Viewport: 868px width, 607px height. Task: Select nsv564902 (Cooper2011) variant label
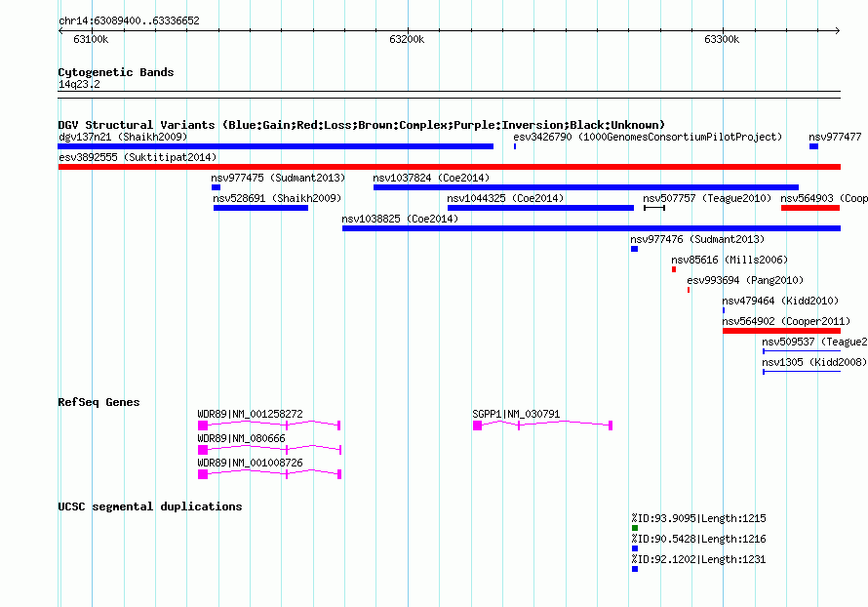click(786, 321)
